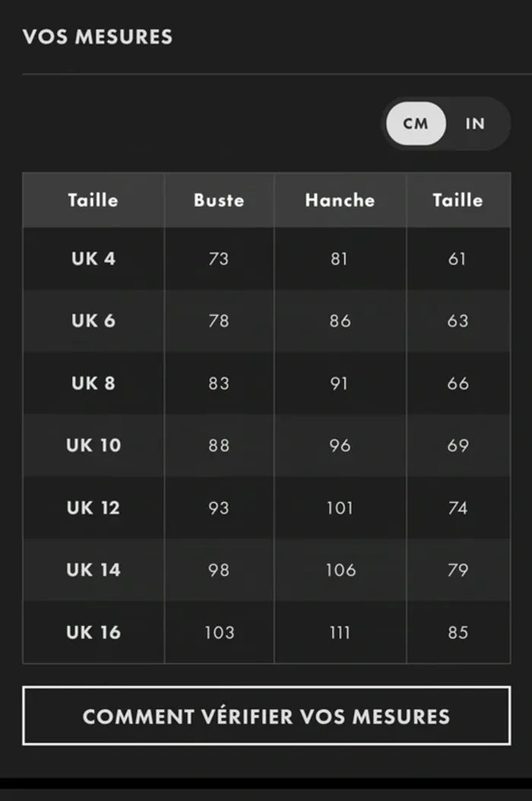
Task: Click the UK 14 bust value 98
Action: pyautogui.click(x=219, y=571)
